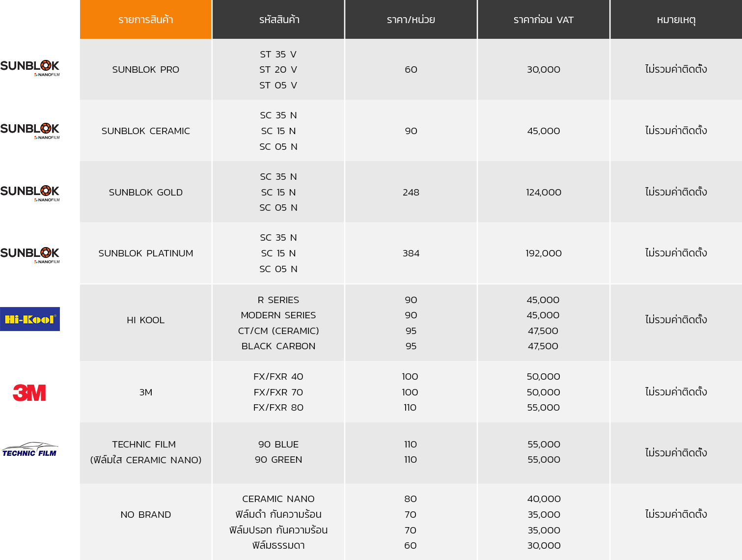The image size is (742, 560).
Task: Select the หมายเหตุ column header
Action: click(676, 20)
